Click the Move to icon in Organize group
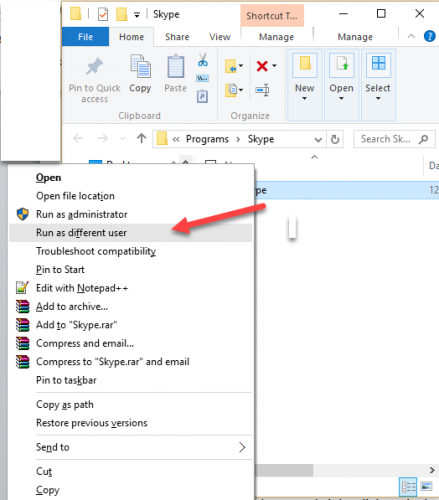Viewport: 439px width, 500px height. tap(231, 66)
